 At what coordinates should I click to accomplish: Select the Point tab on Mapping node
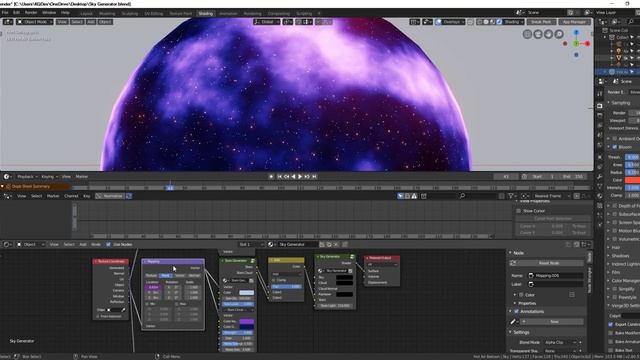tap(165, 276)
